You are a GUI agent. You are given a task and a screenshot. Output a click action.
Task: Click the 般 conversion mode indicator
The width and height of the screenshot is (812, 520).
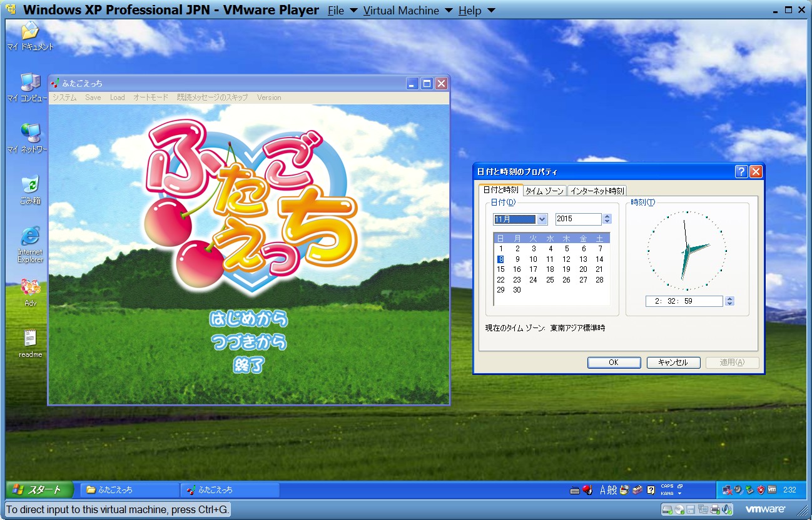coord(612,490)
